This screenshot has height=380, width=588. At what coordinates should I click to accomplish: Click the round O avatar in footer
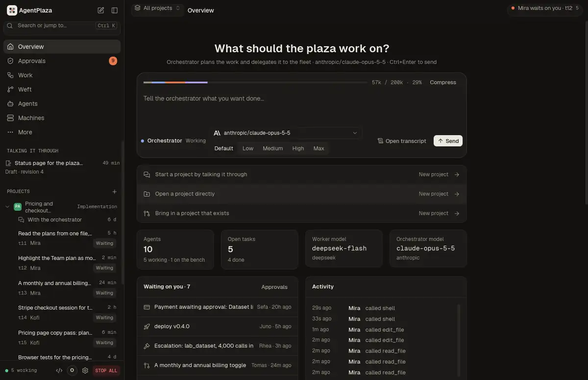[x=72, y=370]
